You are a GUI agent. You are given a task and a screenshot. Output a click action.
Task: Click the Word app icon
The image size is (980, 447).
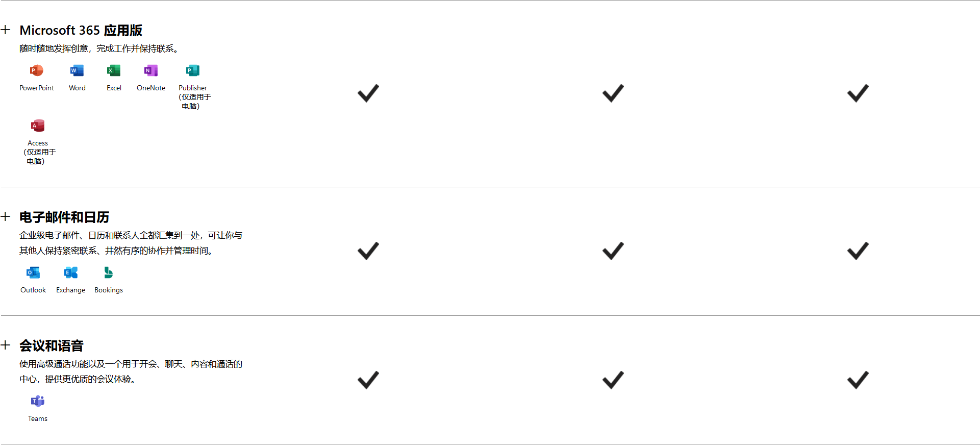point(77,70)
